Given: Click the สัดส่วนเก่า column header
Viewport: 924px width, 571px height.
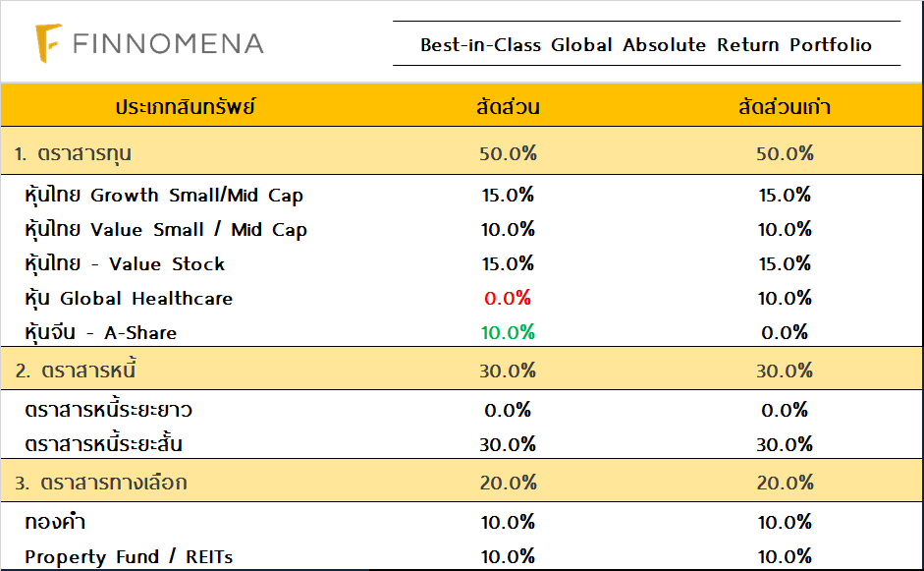Looking at the screenshot, I should 785,106.
